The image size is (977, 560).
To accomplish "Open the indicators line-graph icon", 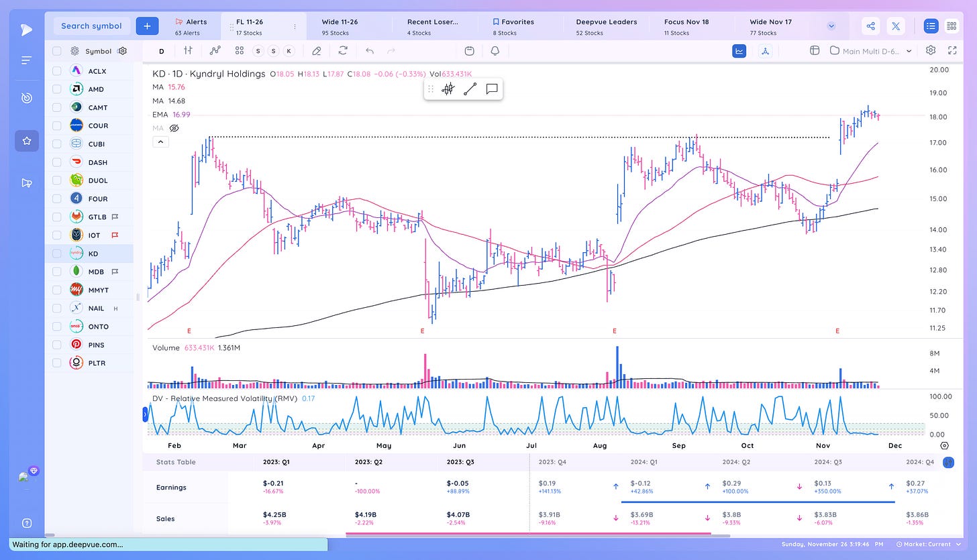I will (215, 50).
